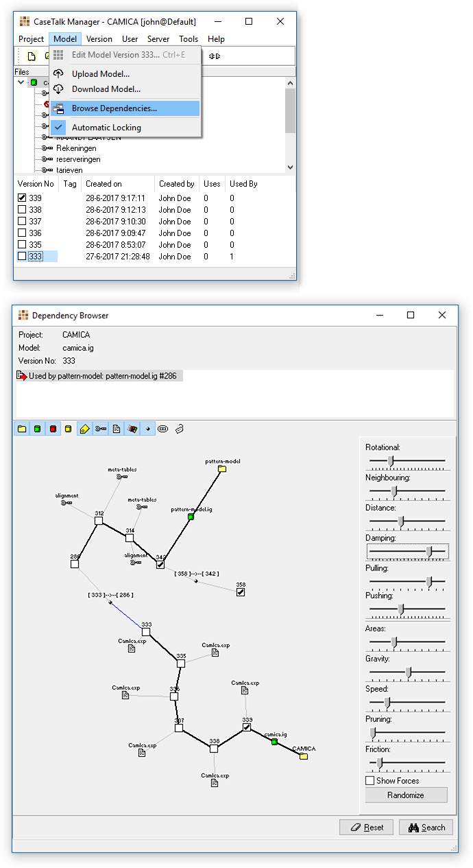Click checked version node 358 in graph
Screen dimensions: 473x868
click(x=241, y=592)
